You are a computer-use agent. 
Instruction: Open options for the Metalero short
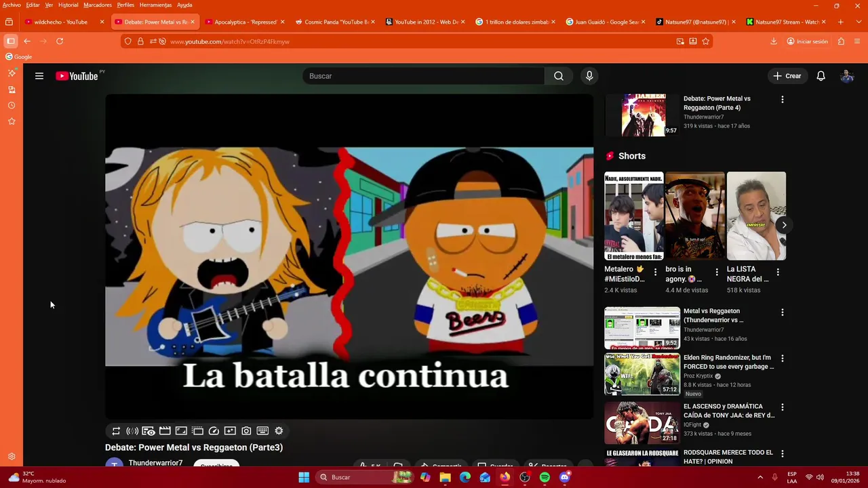[655, 272]
